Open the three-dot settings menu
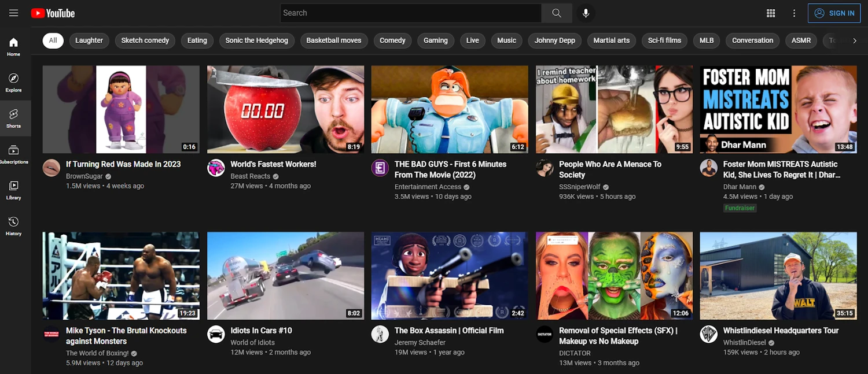Screen dimensions: 868x374 (x=795, y=13)
